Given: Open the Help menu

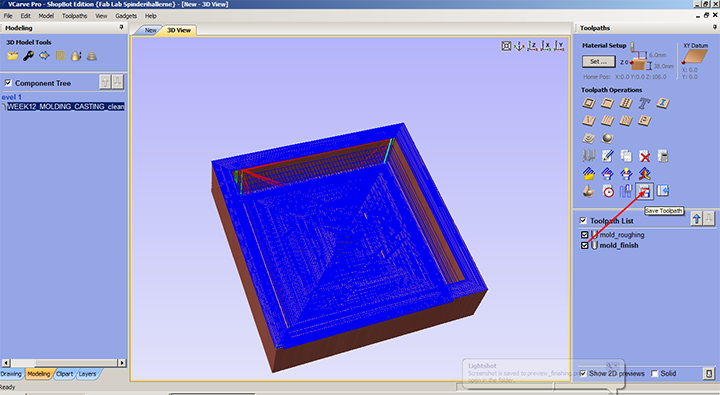Looking at the screenshot, I should click(x=151, y=16).
